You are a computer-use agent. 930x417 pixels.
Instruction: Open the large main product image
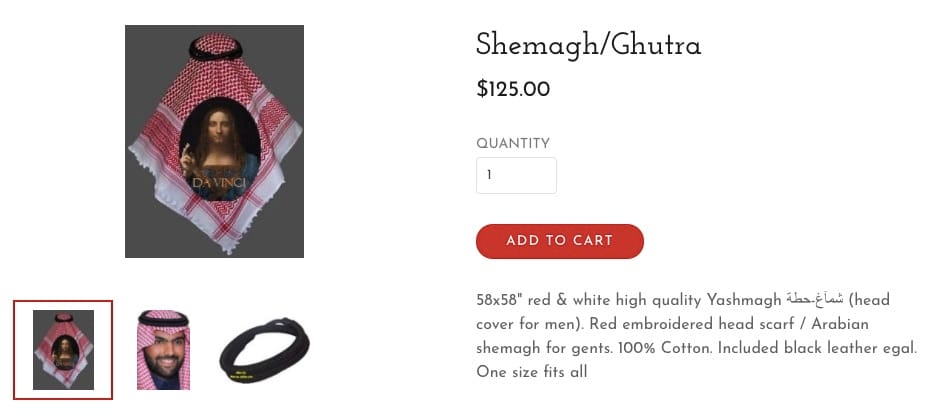(x=214, y=141)
